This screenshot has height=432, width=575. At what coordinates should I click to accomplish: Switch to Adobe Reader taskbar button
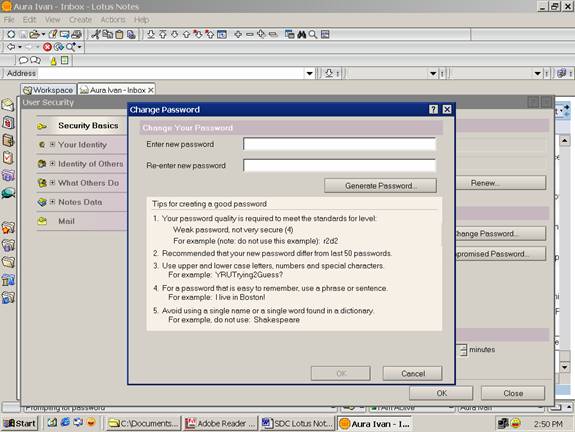click(220, 423)
